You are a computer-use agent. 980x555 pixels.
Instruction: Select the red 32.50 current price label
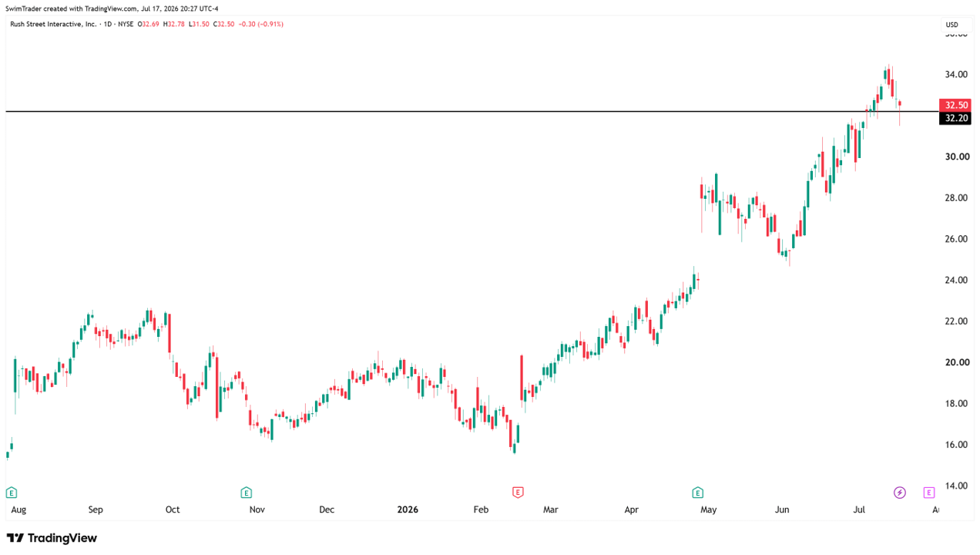pyautogui.click(x=955, y=105)
